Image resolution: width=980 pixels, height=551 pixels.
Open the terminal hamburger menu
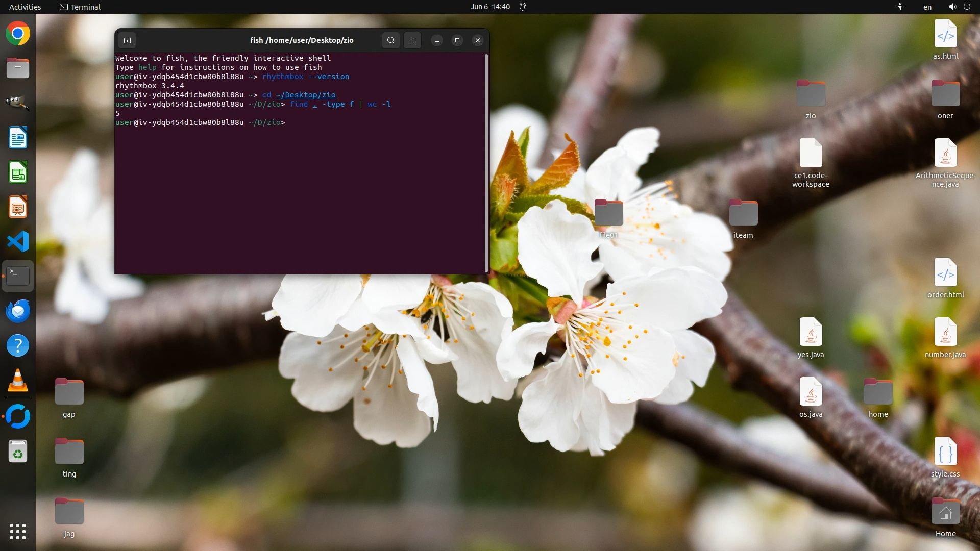tap(412, 40)
